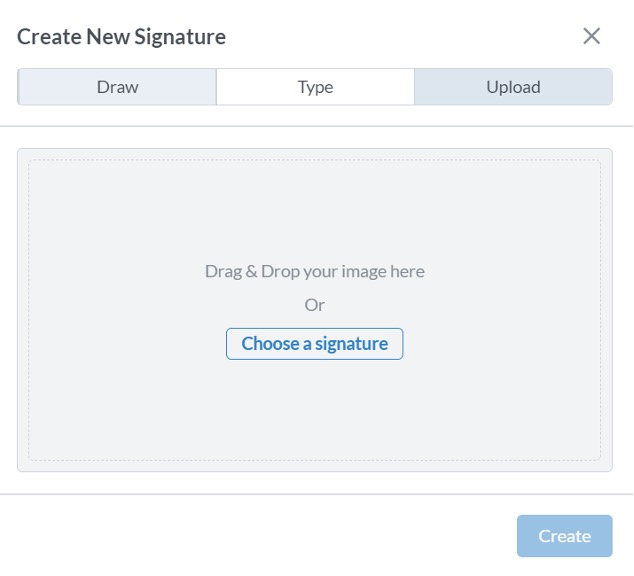Close the Create New Signature dialog

point(591,37)
